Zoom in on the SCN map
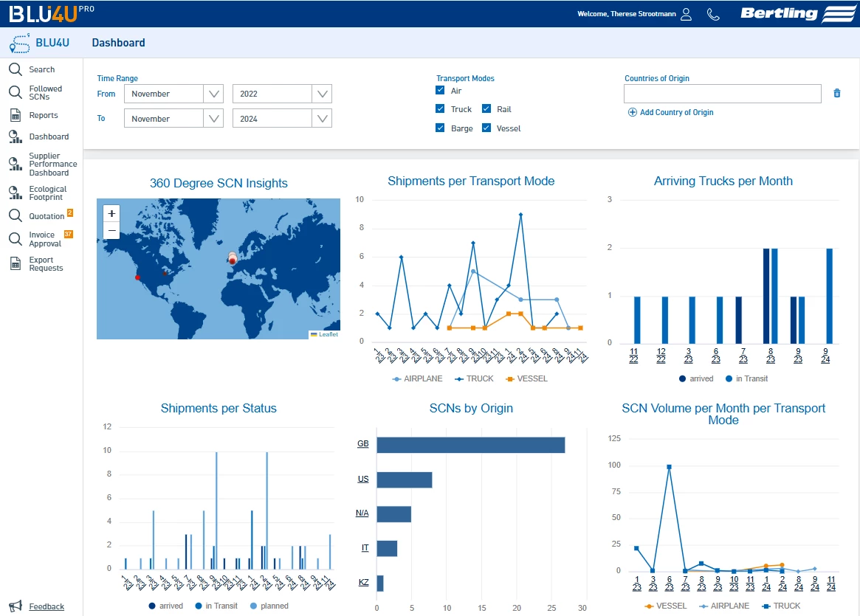Image resolution: width=860 pixels, height=616 pixels. (x=111, y=214)
